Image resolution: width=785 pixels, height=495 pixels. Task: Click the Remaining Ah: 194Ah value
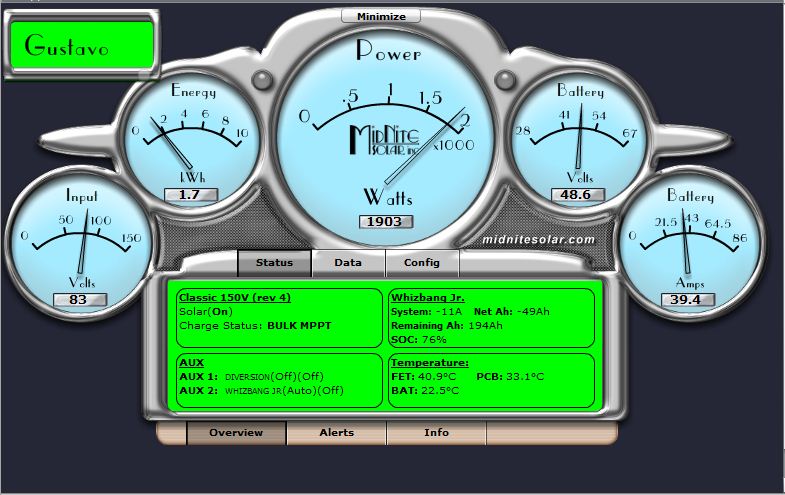(x=447, y=325)
